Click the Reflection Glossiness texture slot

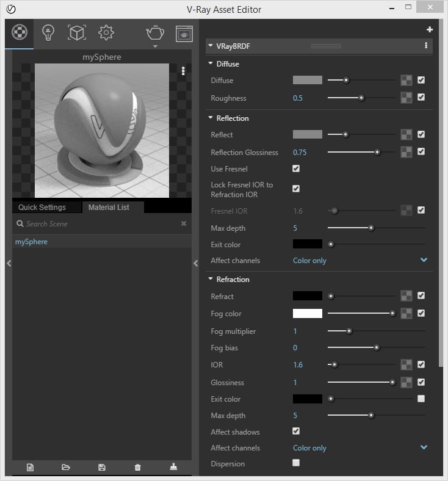point(406,152)
